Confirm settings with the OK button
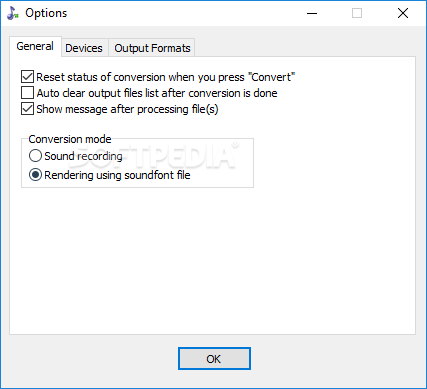Screen dimensions: 427x389 (214, 359)
